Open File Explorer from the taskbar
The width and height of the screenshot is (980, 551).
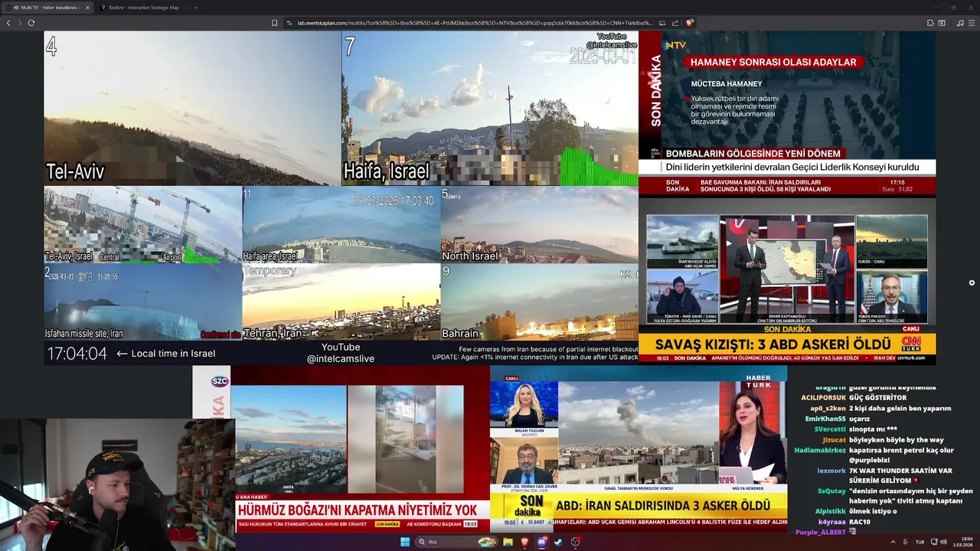[x=508, y=542]
